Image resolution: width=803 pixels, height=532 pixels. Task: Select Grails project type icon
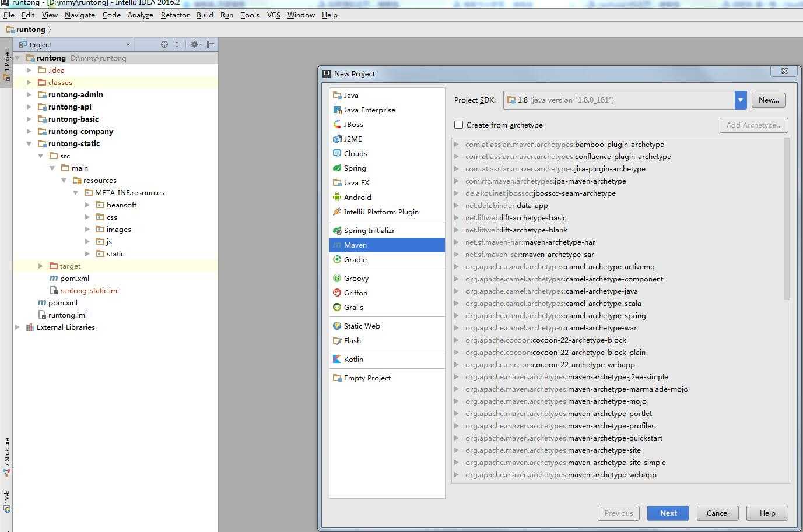pos(337,307)
